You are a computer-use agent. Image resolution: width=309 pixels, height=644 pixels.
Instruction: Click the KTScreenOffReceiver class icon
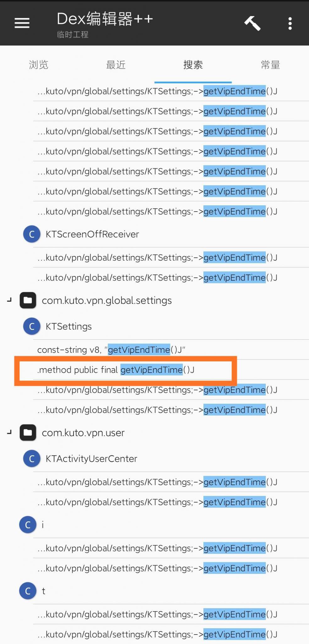32,234
